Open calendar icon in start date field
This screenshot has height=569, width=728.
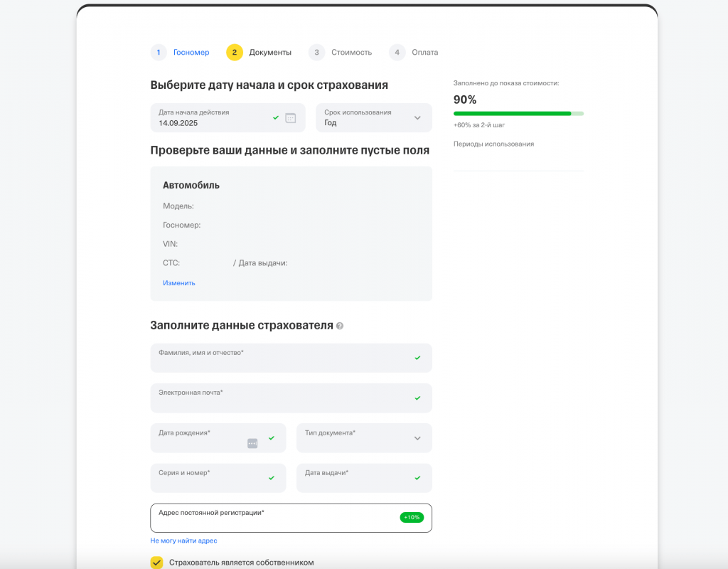pyautogui.click(x=290, y=118)
